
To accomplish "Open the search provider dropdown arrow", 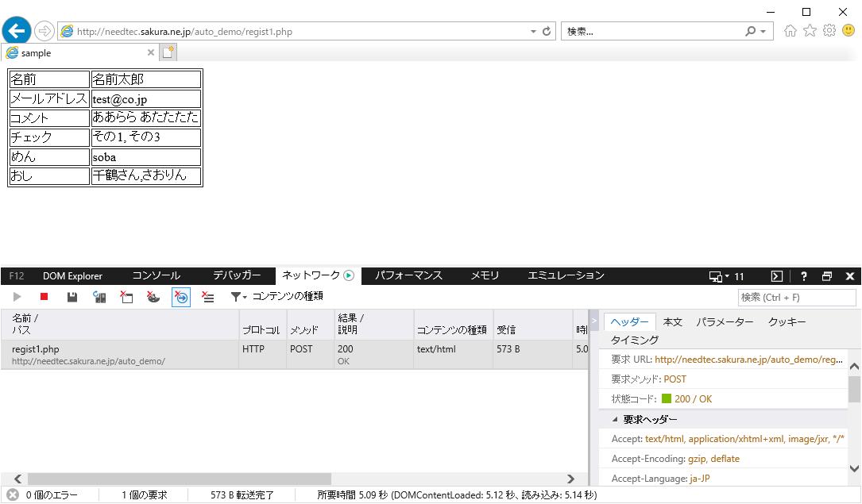I will pos(763,31).
